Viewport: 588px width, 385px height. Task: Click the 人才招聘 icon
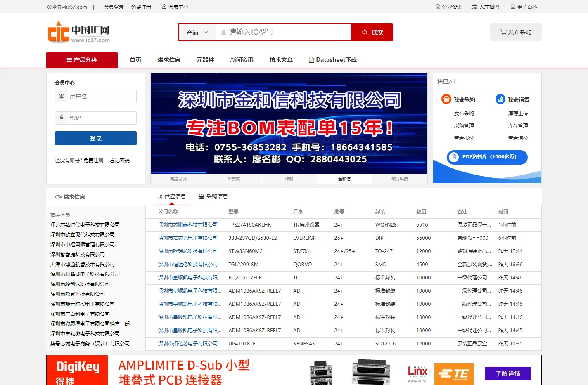[x=474, y=7]
